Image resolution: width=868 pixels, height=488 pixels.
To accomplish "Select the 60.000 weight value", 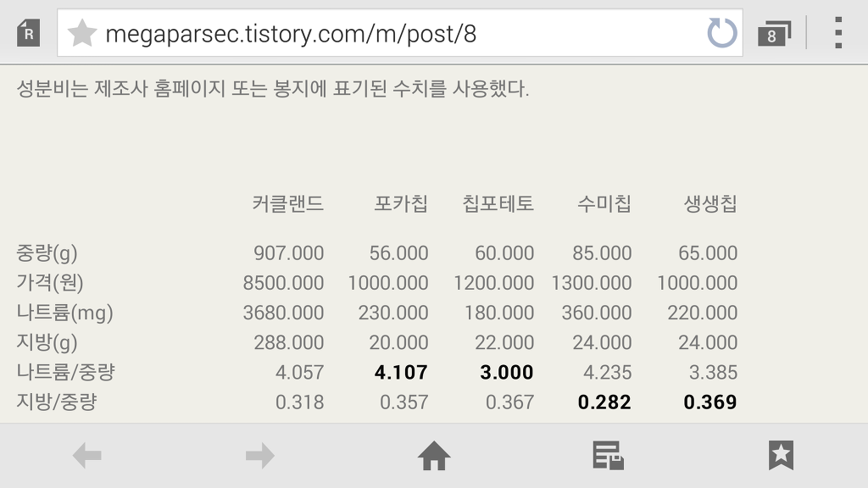I will (x=504, y=253).
